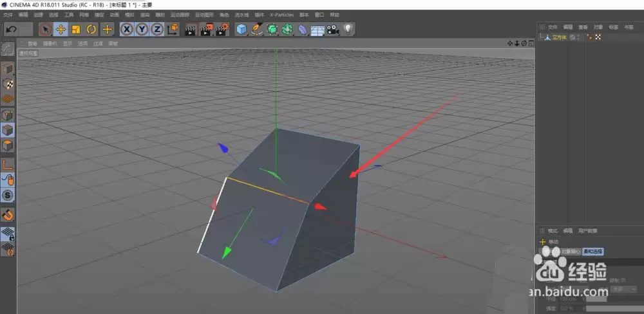Switch to Edges mode
The width and height of the screenshot is (644, 314).
click(8, 130)
